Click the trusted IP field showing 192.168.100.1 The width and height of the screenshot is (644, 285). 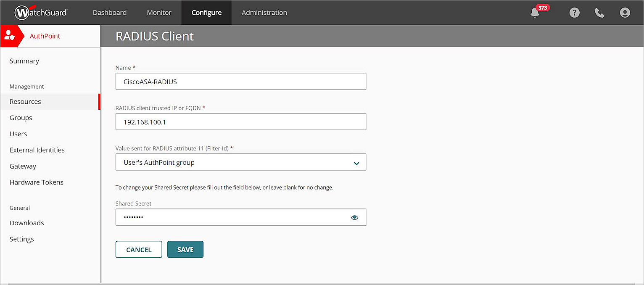240,122
